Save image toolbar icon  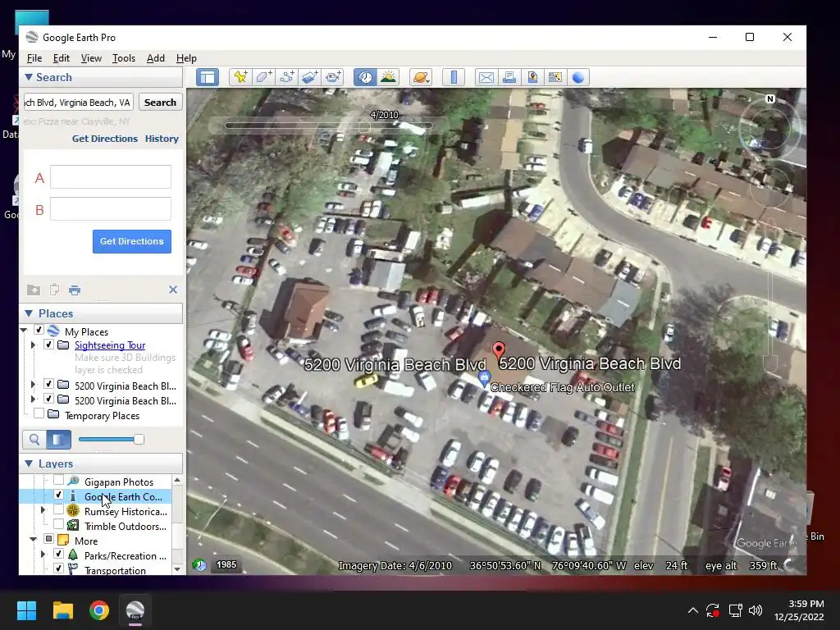pyautogui.click(x=532, y=77)
